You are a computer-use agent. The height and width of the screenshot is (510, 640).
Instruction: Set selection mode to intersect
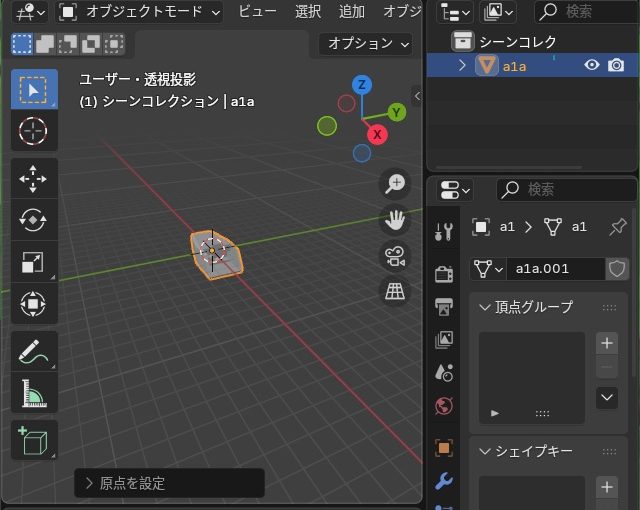(x=114, y=44)
